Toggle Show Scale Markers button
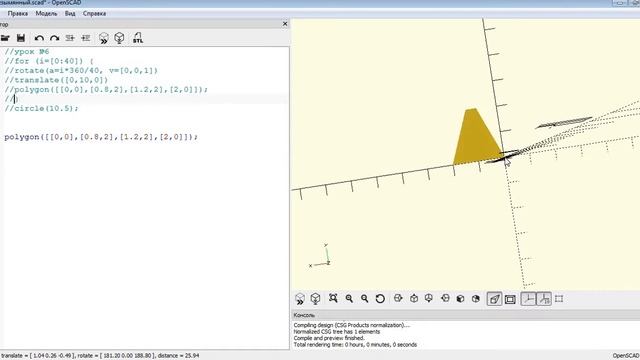640x360 pixels. pos(544,299)
